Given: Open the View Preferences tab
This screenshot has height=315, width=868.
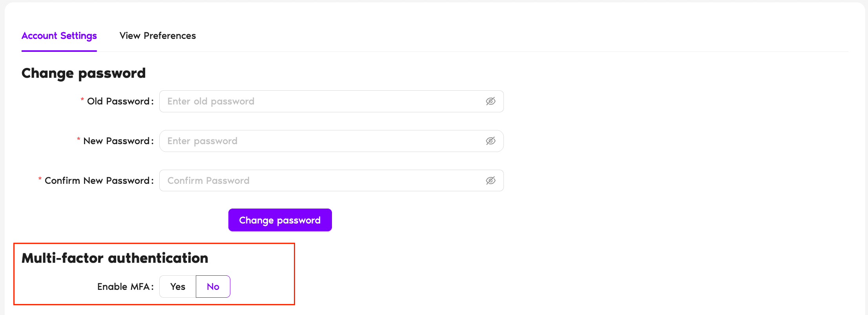Looking at the screenshot, I should (157, 35).
